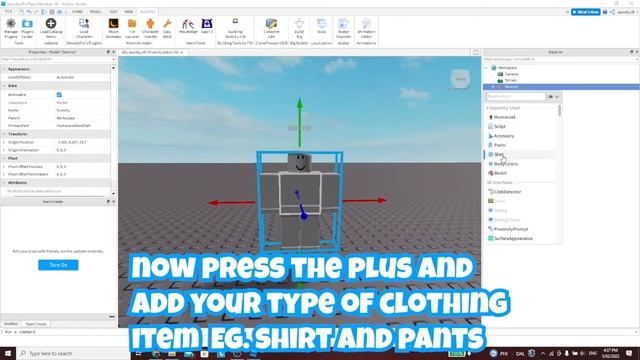Collapse the Data property section
The height and width of the screenshot is (360, 640).
tap(4, 86)
